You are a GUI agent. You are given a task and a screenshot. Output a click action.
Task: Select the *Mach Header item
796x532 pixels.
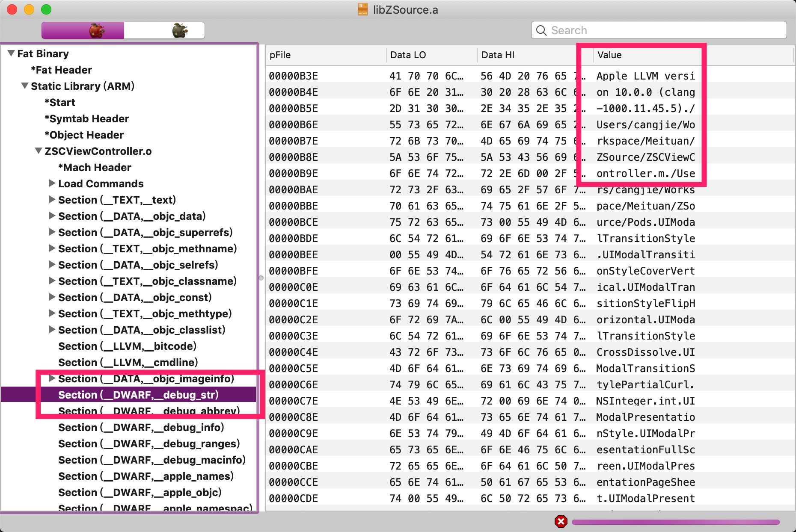click(x=95, y=167)
